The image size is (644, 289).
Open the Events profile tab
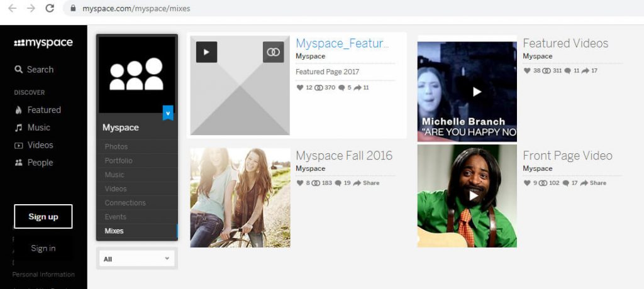pyautogui.click(x=137, y=217)
